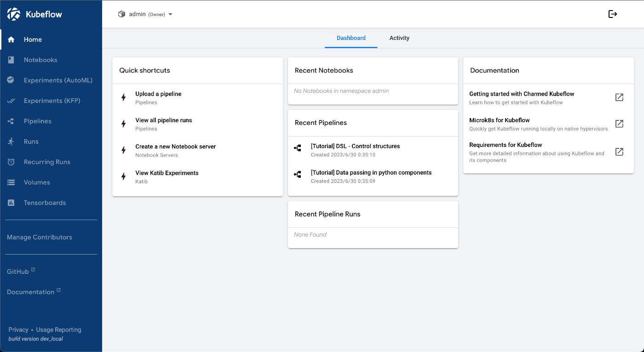Open Manage Contributors
The width and height of the screenshot is (644, 352).
coord(40,237)
